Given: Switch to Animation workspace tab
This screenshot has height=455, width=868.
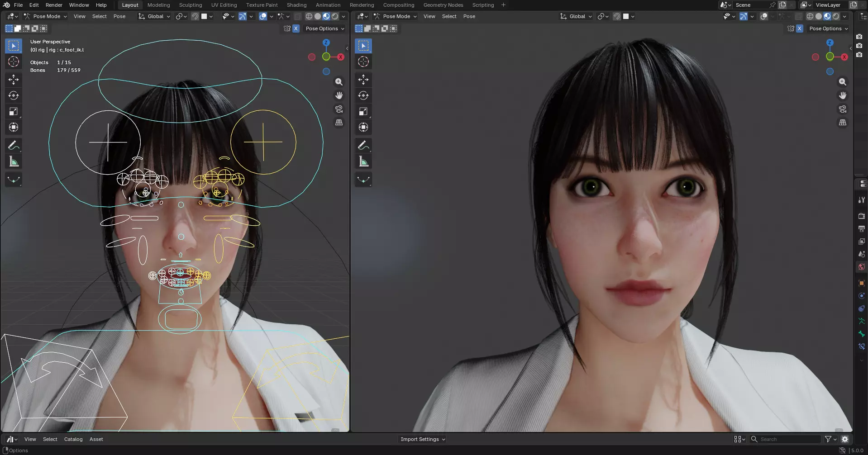Looking at the screenshot, I should tap(328, 5).
